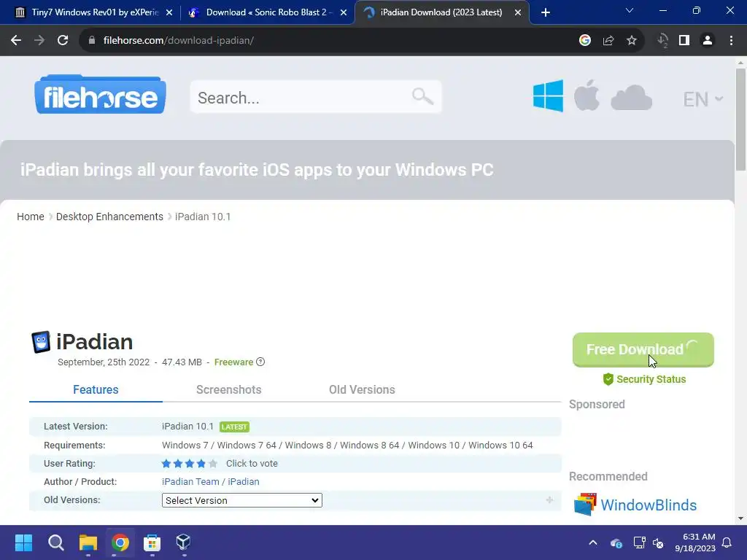
Task: Open Chrome downloads icon
Action: [662, 41]
